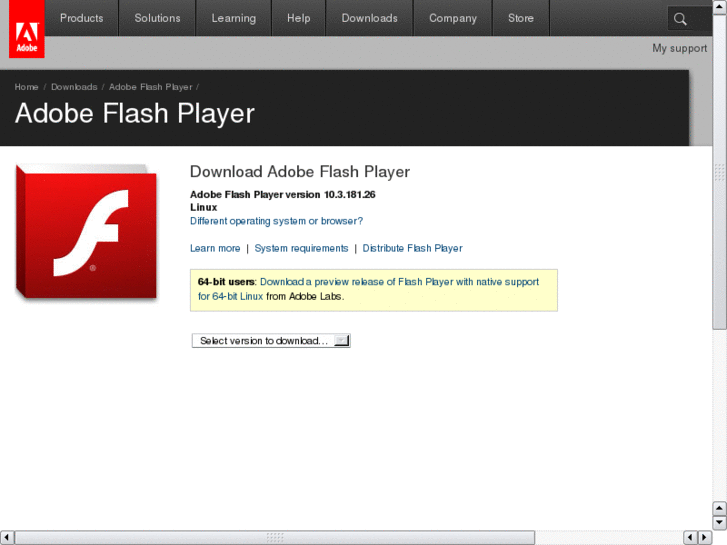Viewport: 727px width, 545px height.
Task: Click the vertical scrollbar down arrow at bottom
Action: click(x=719, y=523)
